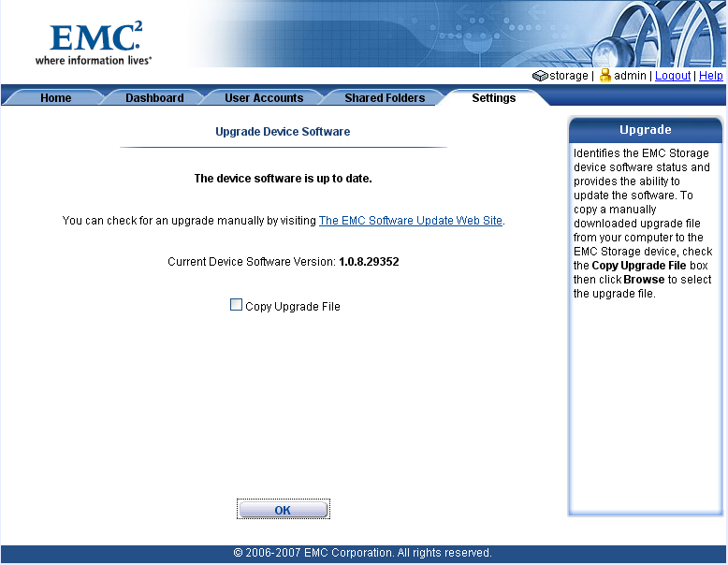Click the storage device name label
Viewport: 728px width, 565px height.
569,76
